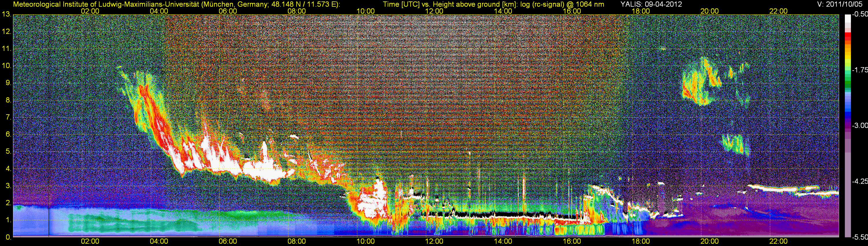
Task: Click the 08:00 label on the top time axis
Action: click(x=297, y=11)
